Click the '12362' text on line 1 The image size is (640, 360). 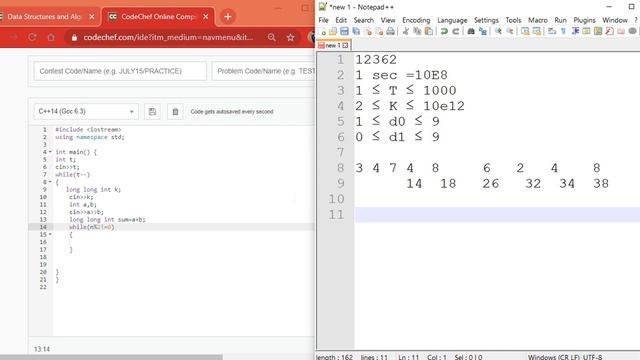pyautogui.click(x=376, y=60)
